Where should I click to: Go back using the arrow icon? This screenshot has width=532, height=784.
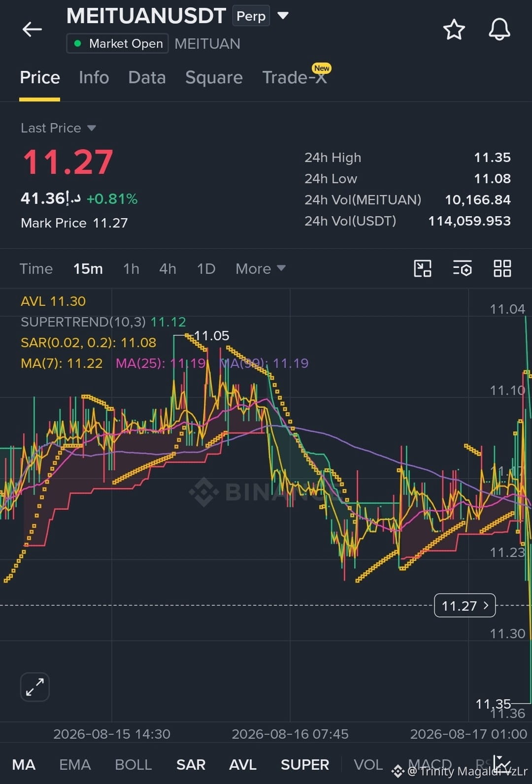click(x=32, y=30)
